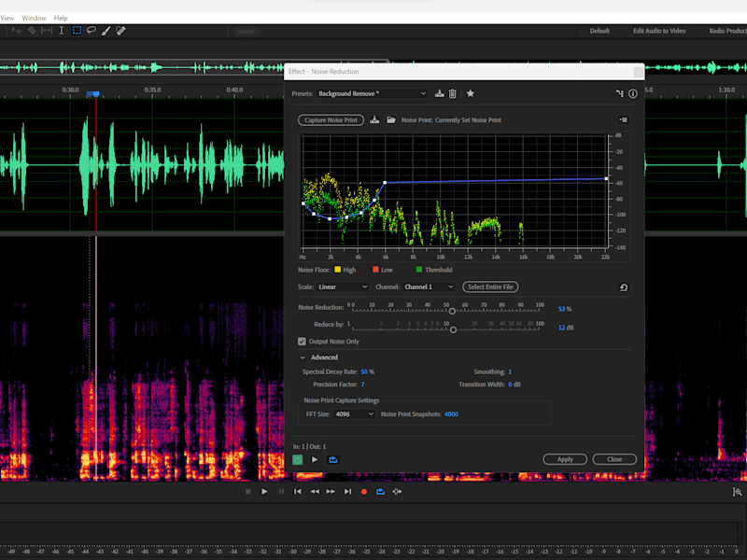Screen dimensions: 747x560
Task: Click Smoothing value 1
Action: [x=510, y=371]
